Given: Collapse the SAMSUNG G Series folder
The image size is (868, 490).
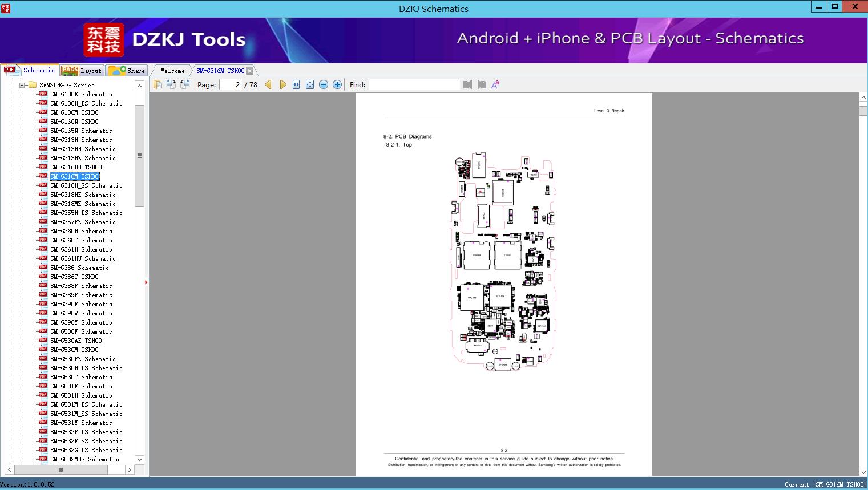Looking at the screenshot, I should [22, 85].
